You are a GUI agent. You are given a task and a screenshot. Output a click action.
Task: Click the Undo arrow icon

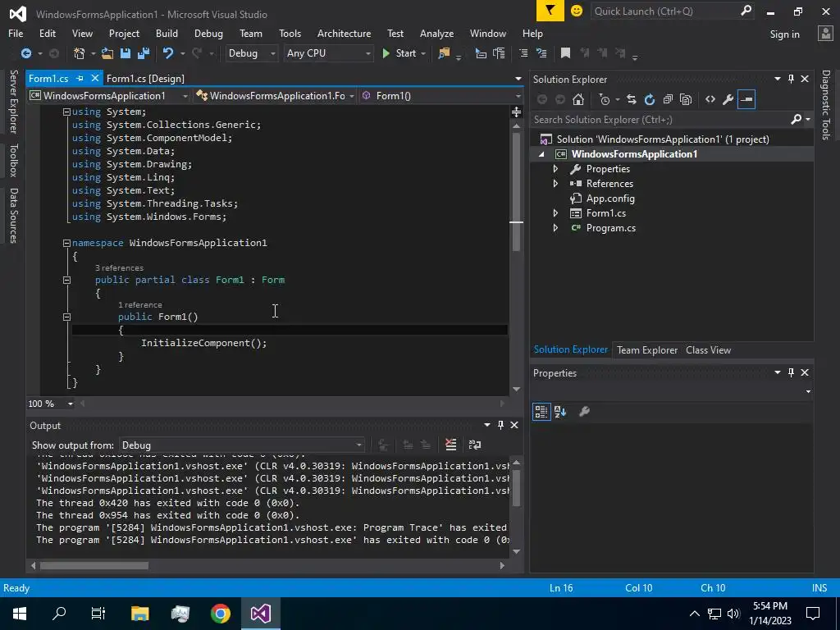(167, 53)
